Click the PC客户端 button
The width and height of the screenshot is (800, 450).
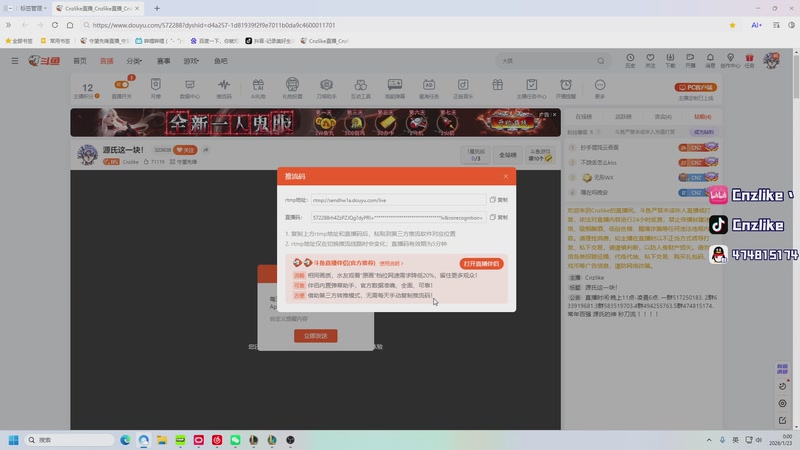[696, 87]
